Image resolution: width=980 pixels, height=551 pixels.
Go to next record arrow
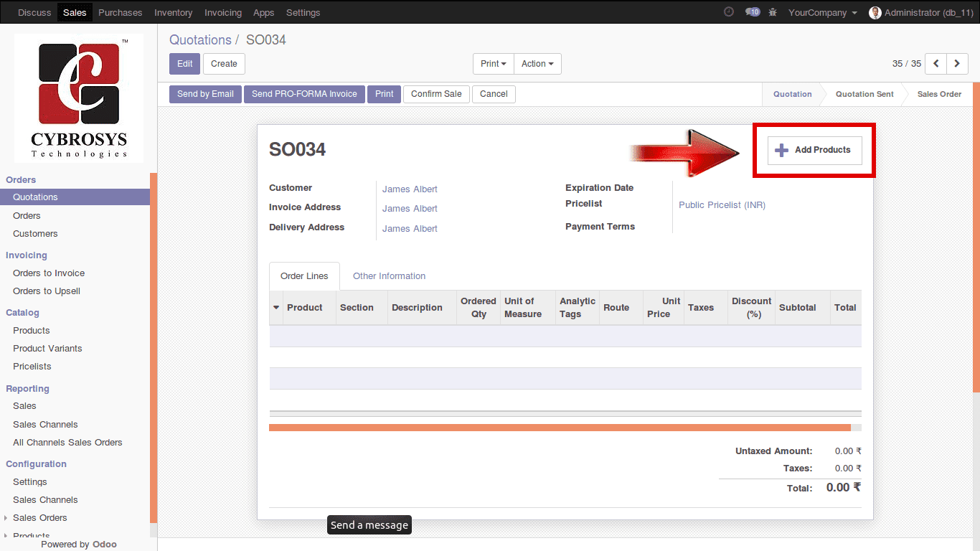957,64
